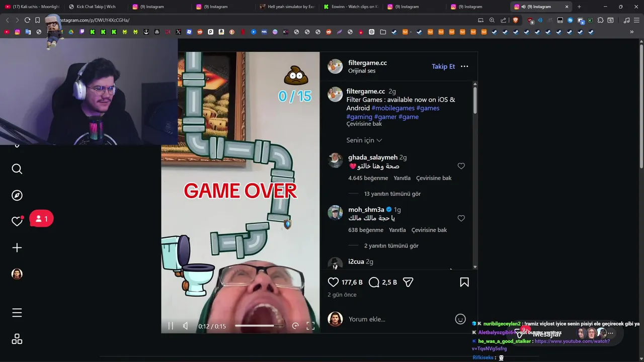Click the plus create-post icon in sidebar
The width and height of the screenshot is (644, 362).
tap(17, 248)
